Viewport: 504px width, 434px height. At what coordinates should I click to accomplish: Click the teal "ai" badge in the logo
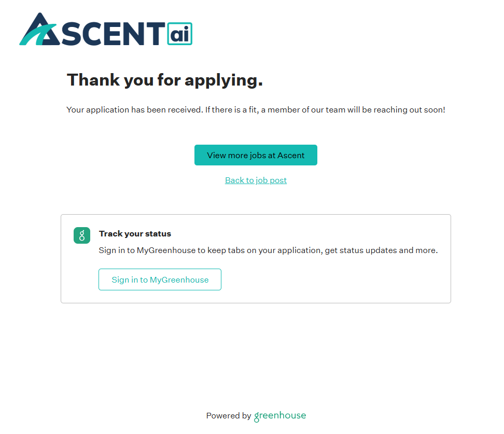tap(179, 34)
